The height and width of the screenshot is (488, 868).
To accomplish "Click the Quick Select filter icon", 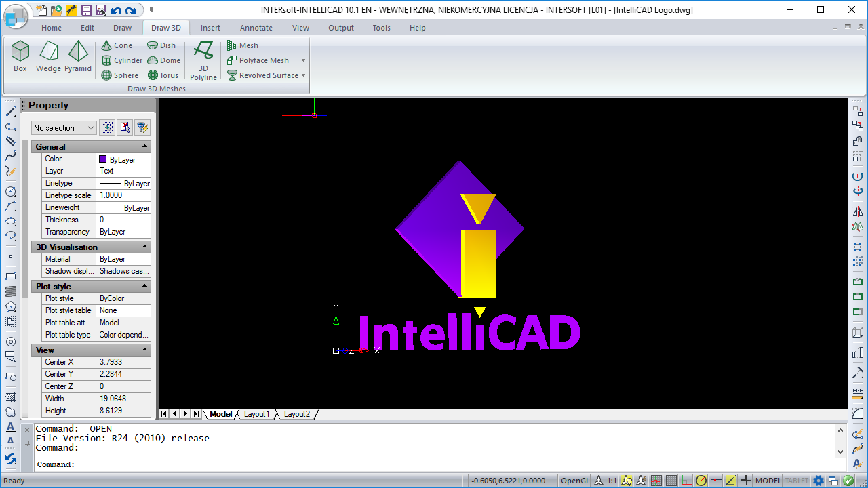I will (142, 127).
